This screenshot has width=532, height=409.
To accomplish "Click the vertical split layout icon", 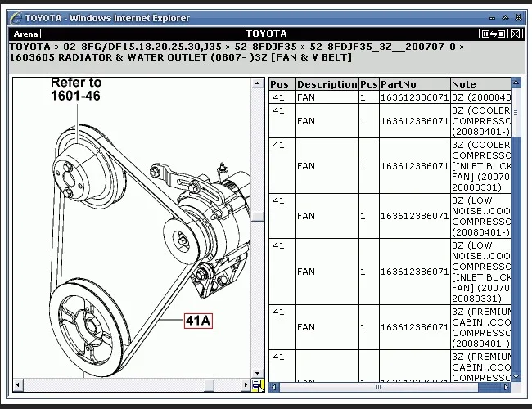I will 485,34.
